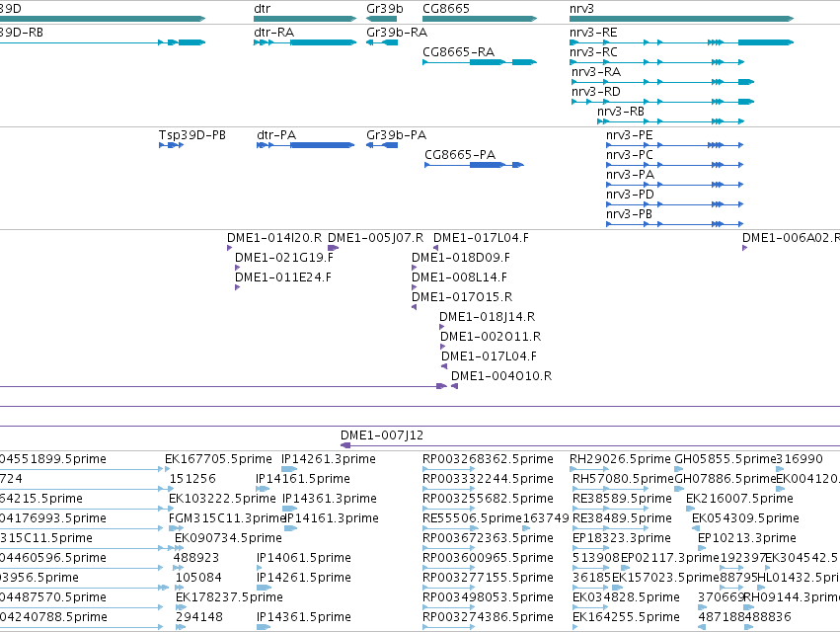This screenshot has height=632, width=840.
Task: Select the dtr gene feature bar
Action: (305, 19)
